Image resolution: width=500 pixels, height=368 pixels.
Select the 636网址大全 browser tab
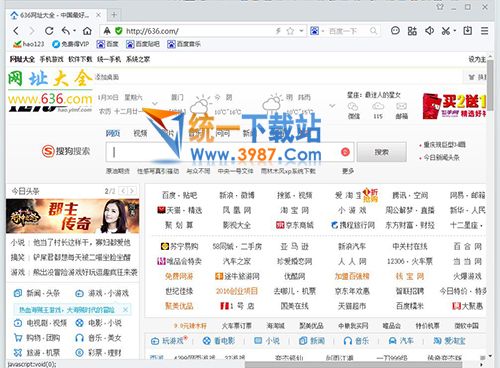(x=55, y=15)
